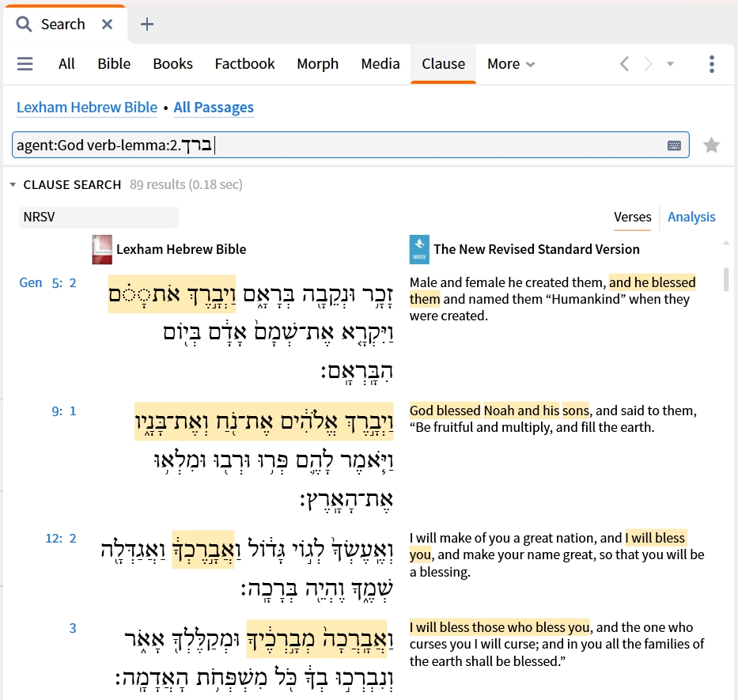Switch to the Morph search tab
Screen dimensions: 738x700
318,63
